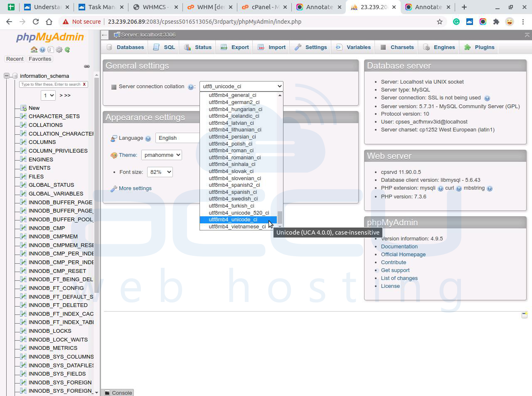Click the sidebar scrollbar down arrow
Screen dimensions: 532x396
point(96,392)
